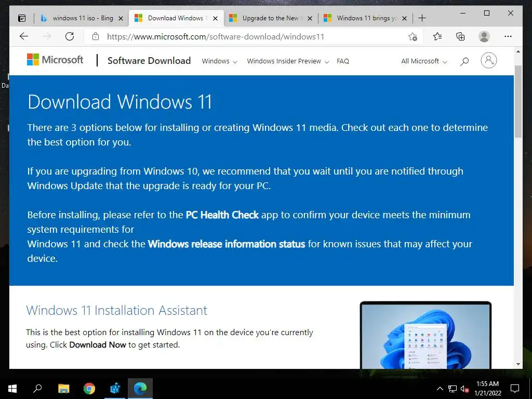Open the FAQ link
The image size is (532, 399).
coord(343,61)
